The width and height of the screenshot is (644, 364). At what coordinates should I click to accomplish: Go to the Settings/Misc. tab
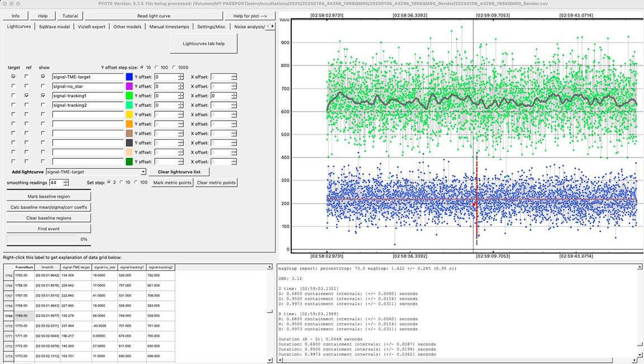[211, 27]
